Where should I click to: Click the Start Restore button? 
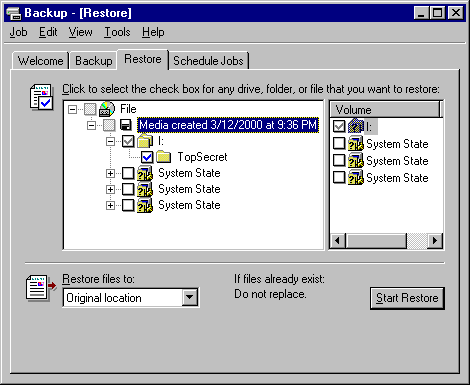pos(407,298)
